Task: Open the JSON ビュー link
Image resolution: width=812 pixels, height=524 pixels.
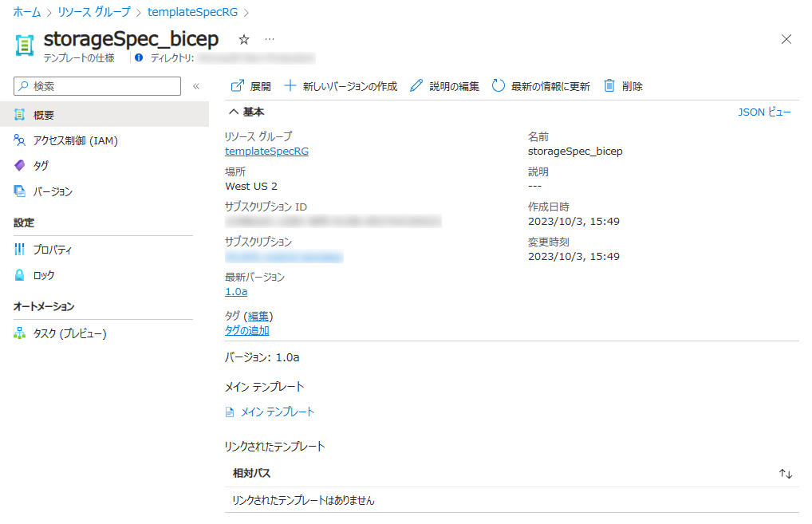Action: [764, 112]
